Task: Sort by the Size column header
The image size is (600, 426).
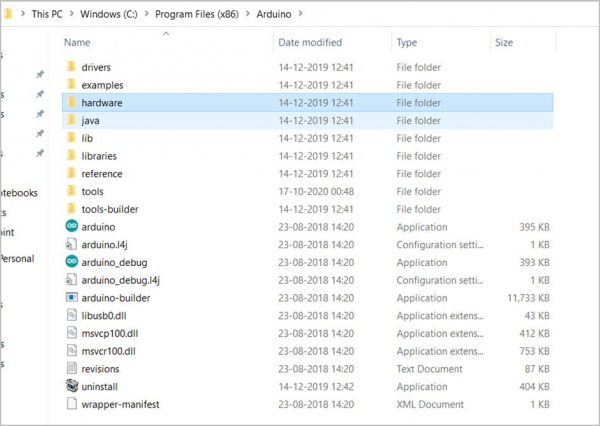Action: [x=504, y=42]
